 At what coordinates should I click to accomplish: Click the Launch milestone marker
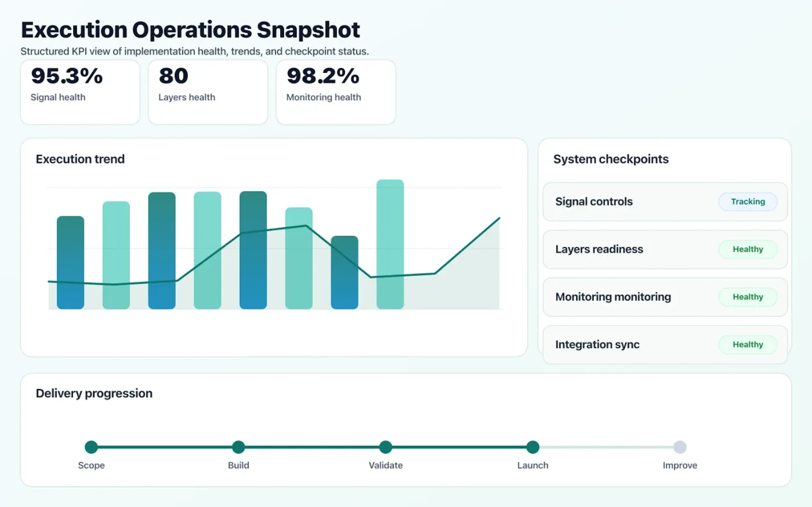532,447
